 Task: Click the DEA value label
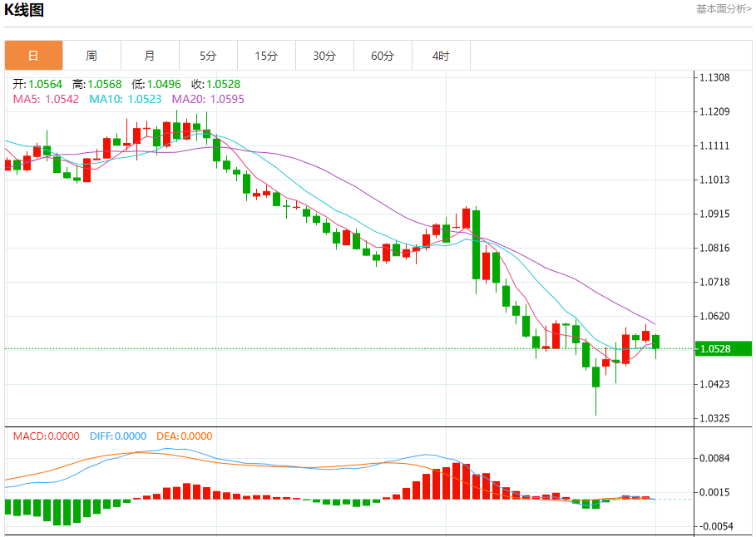[x=182, y=436]
